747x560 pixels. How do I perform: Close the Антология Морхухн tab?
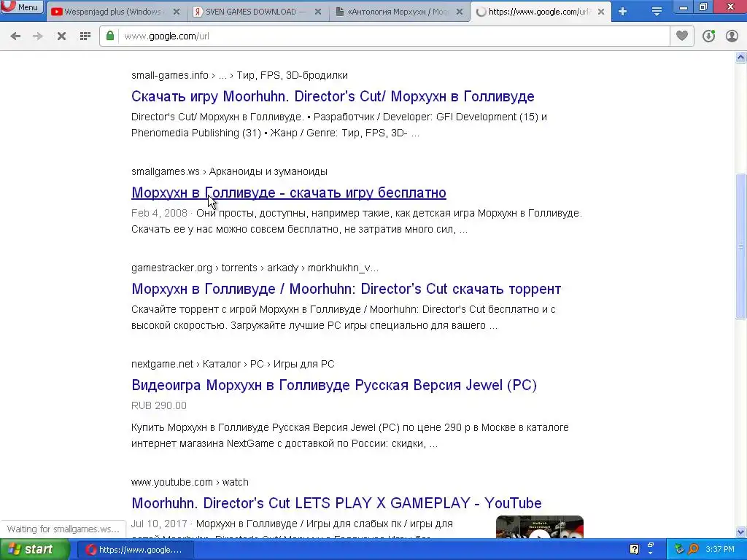(x=460, y=12)
